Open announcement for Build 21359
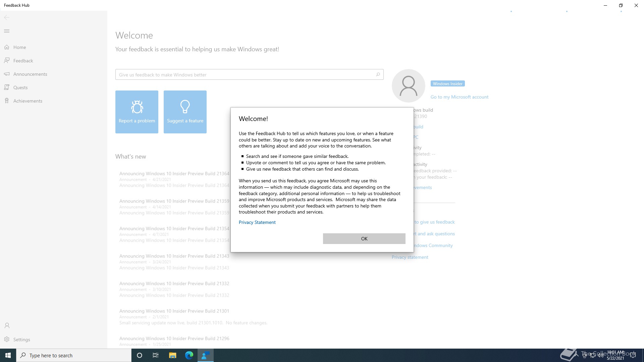 pyautogui.click(x=174, y=207)
